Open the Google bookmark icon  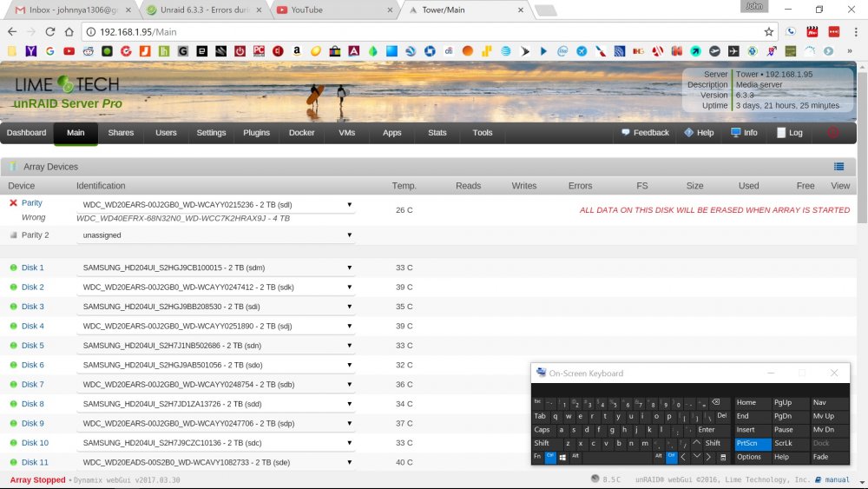[x=49, y=51]
